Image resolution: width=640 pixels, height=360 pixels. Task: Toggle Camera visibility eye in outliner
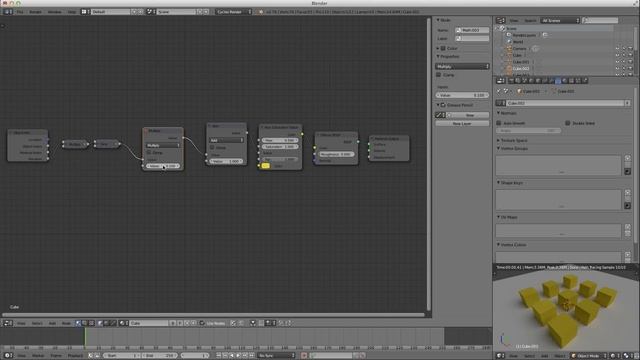coord(617,49)
